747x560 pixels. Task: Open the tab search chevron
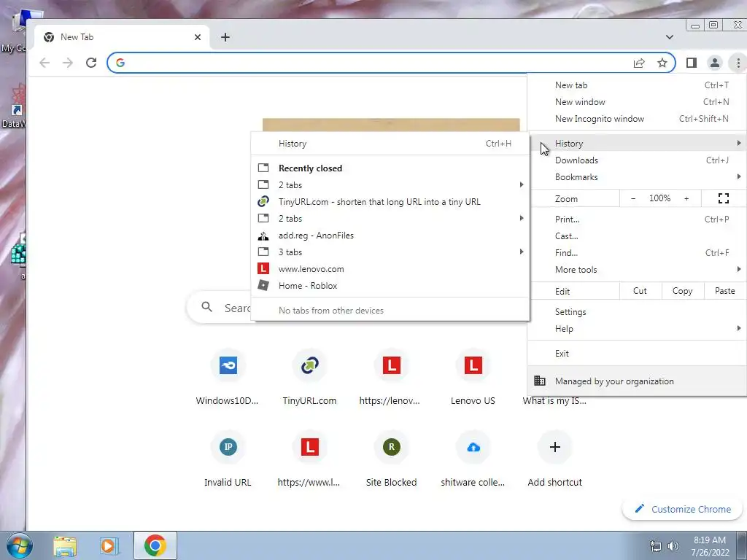(670, 37)
